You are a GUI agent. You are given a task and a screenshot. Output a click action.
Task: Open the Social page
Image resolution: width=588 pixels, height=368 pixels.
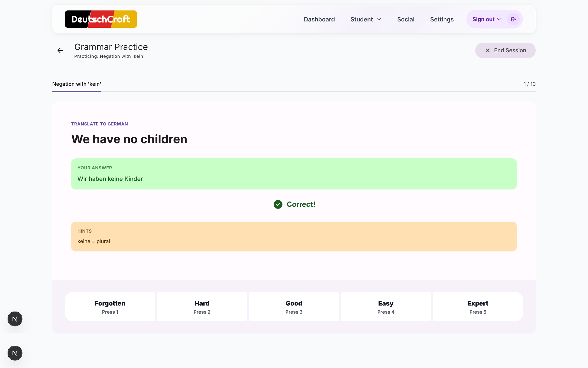[x=406, y=19]
